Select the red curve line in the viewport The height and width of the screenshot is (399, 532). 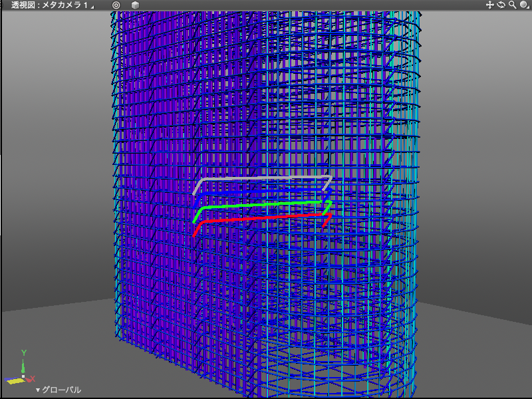266,217
